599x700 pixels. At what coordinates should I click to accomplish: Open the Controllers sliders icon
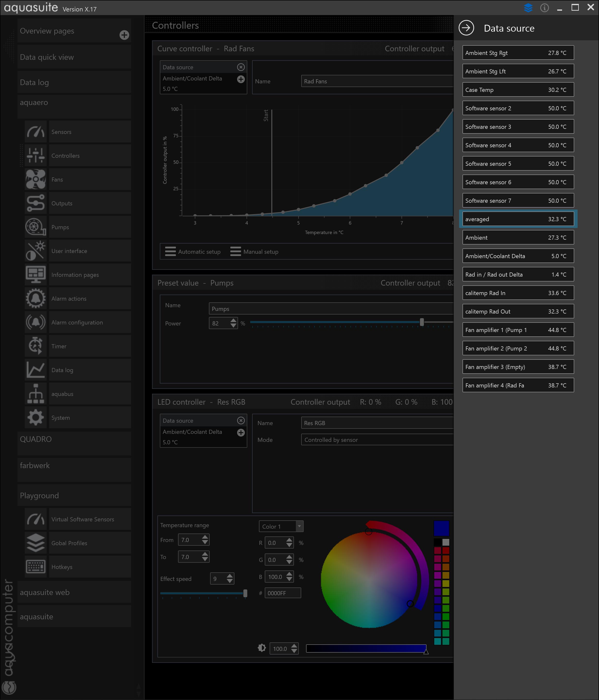click(35, 155)
